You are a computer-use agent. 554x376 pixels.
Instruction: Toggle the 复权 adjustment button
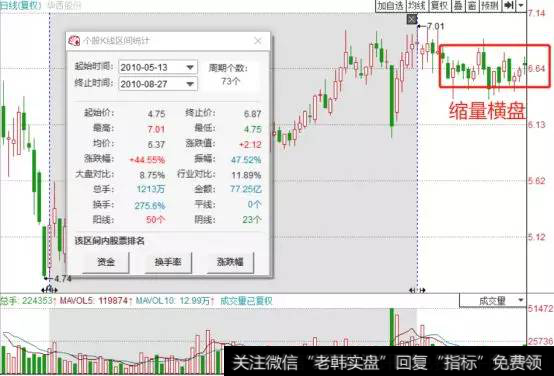pos(440,5)
